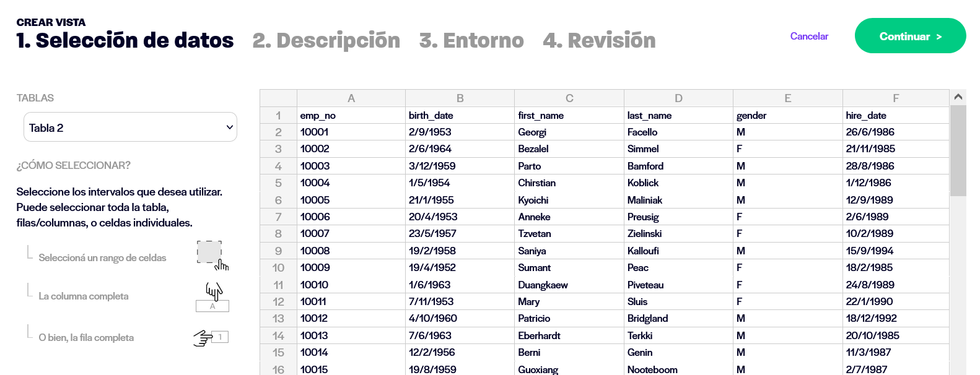Select row header 7
The height and width of the screenshot is (375, 980).
click(278, 217)
